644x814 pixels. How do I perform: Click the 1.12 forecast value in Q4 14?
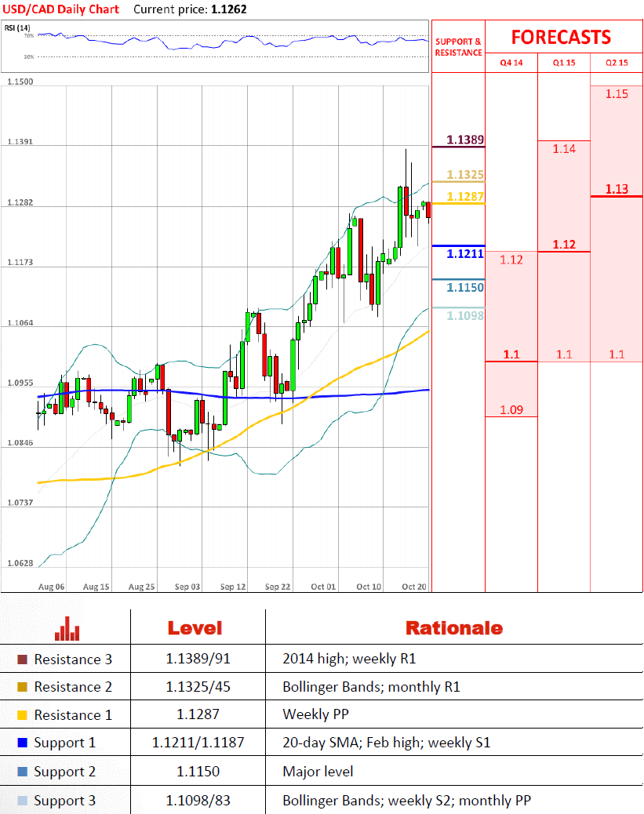(x=511, y=260)
